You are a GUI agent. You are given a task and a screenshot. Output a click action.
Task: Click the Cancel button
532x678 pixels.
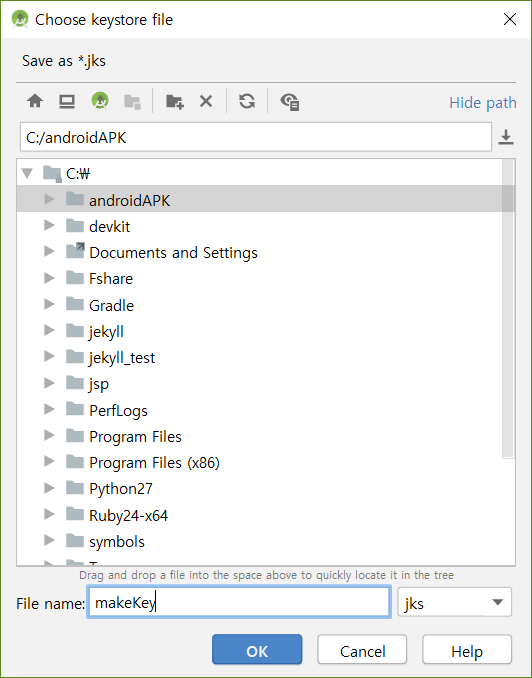pyautogui.click(x=362, y=649)
